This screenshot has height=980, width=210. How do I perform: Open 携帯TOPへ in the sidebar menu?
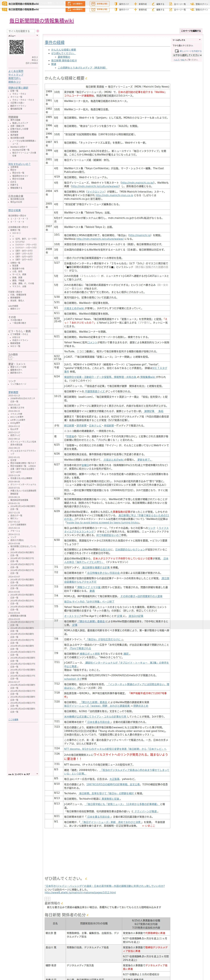coord(15,78)
